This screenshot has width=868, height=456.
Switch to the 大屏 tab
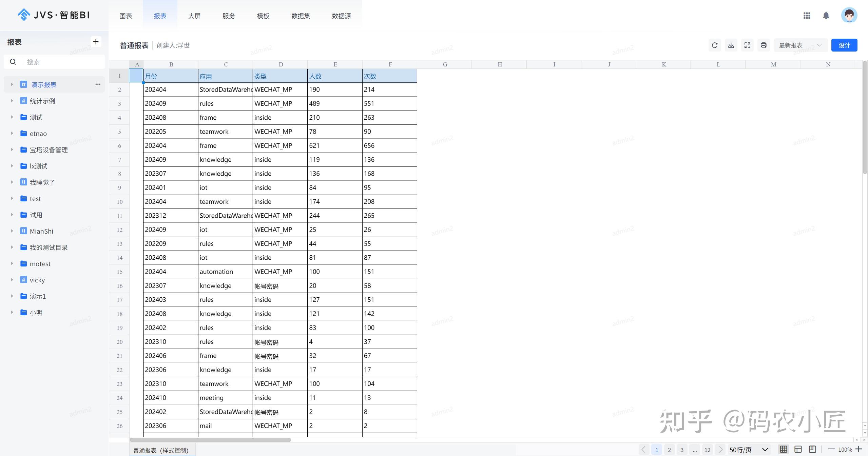tap(194, 16)
